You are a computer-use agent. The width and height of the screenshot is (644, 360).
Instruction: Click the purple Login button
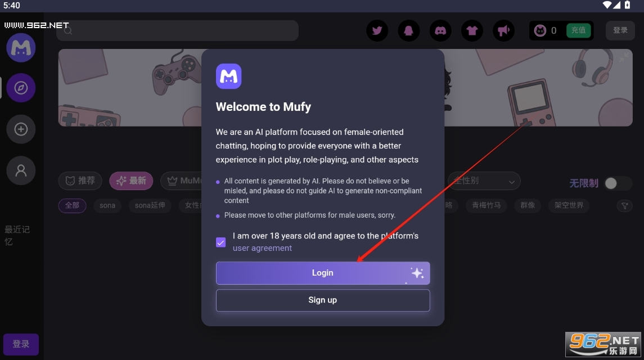click(323, 273)
